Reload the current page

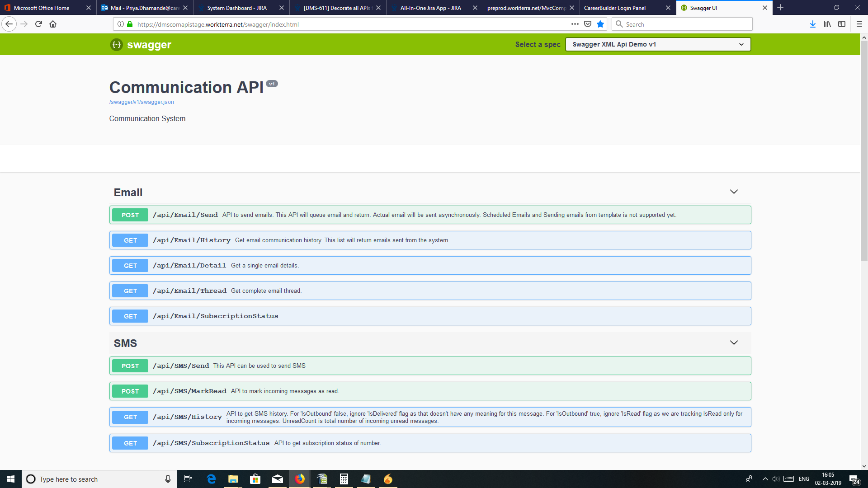tap(38, 24)
